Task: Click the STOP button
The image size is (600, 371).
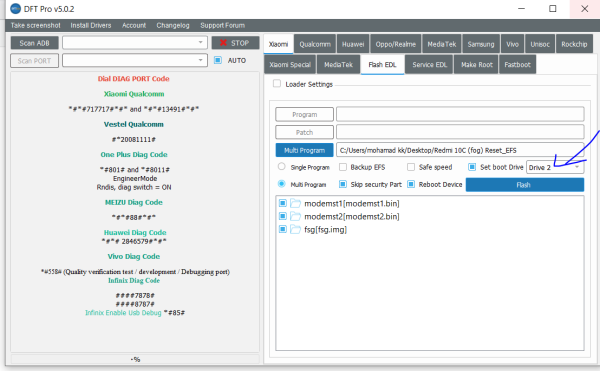Action: (x=235, y=43)
